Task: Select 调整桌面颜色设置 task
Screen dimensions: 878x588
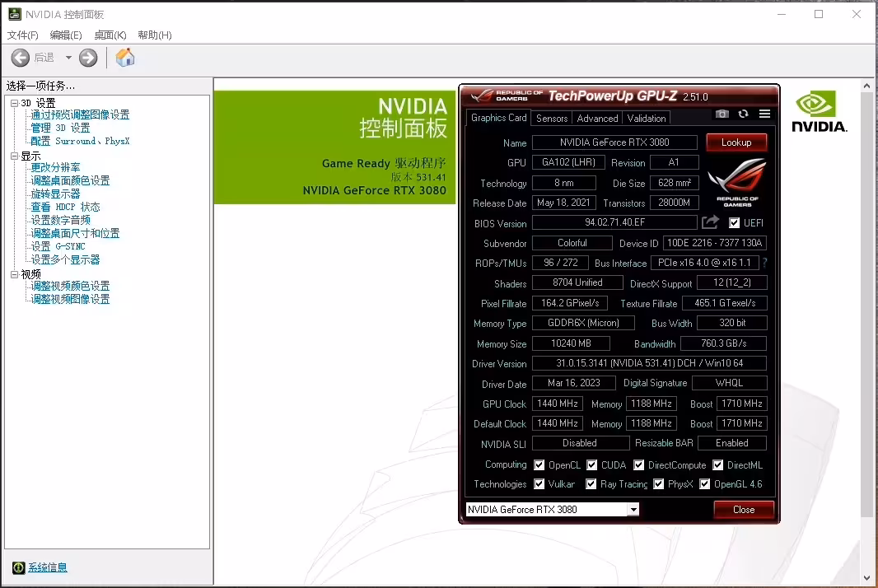Action: (70, 180)
